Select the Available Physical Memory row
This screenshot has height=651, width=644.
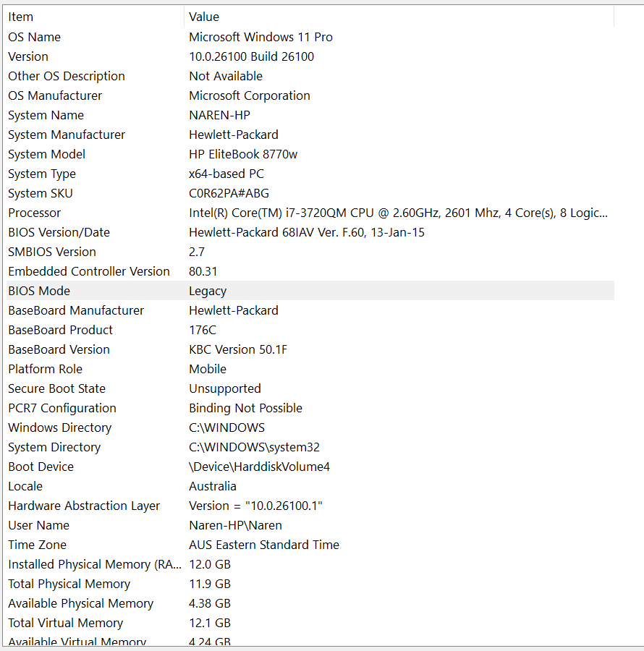click(x=310, y=603)
